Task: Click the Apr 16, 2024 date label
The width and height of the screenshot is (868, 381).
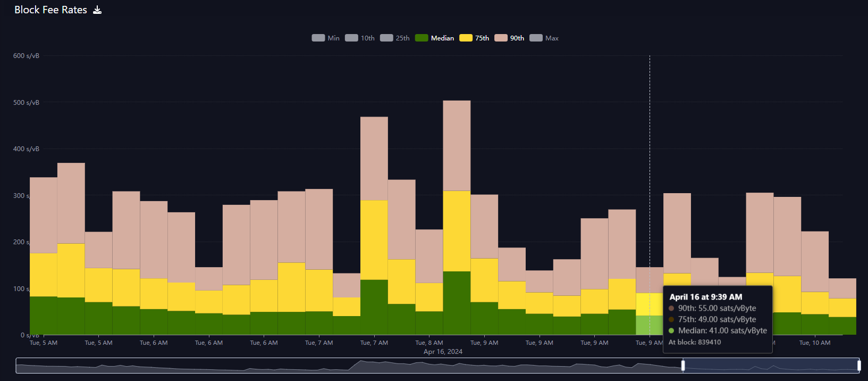Action: coord(443,352)
